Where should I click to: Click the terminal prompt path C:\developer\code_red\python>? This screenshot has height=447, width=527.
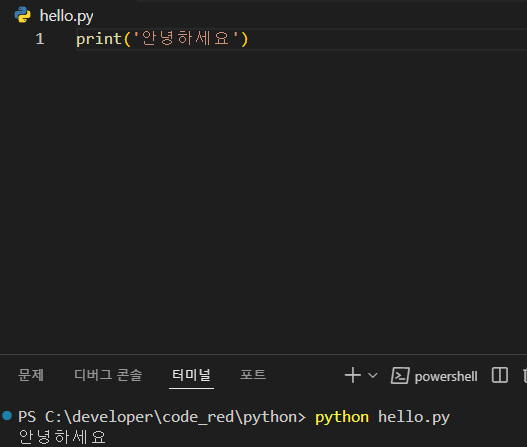point(175,417)
